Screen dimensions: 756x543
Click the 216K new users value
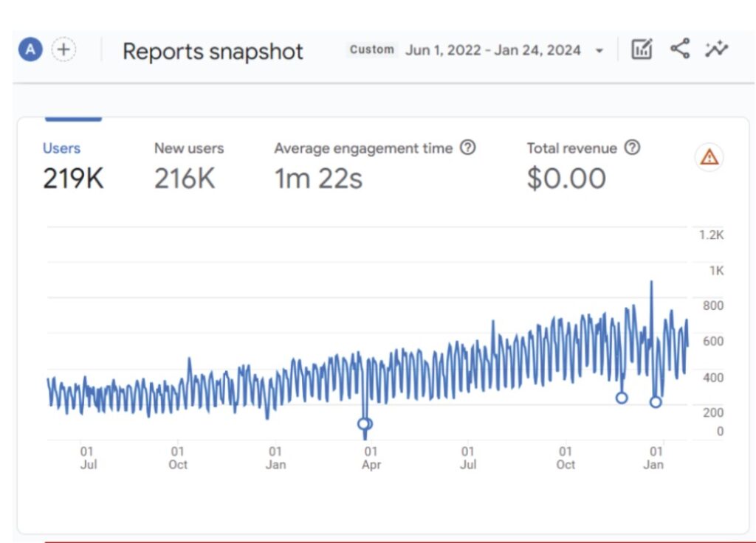point(185,179)
